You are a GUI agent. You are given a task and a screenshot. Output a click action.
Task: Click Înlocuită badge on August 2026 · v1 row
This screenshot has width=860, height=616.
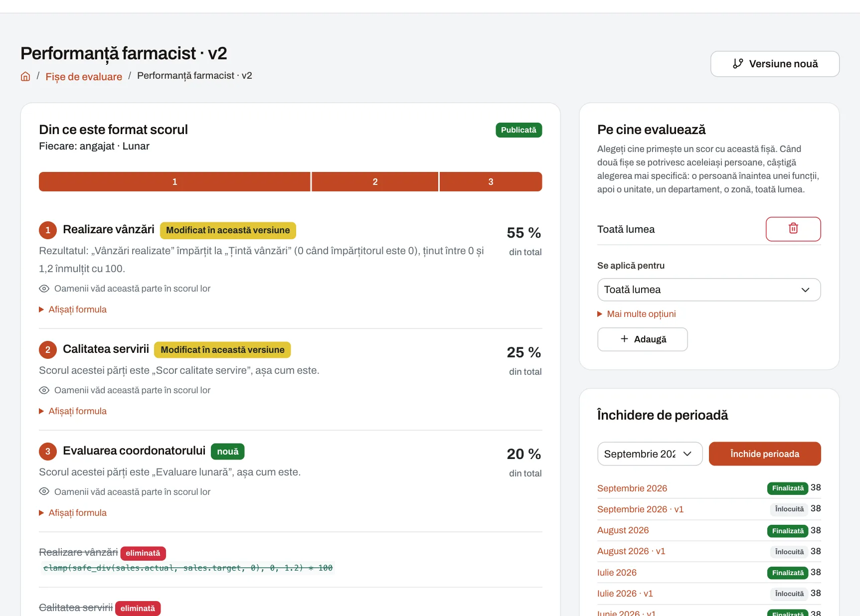(x=789, y=552)
